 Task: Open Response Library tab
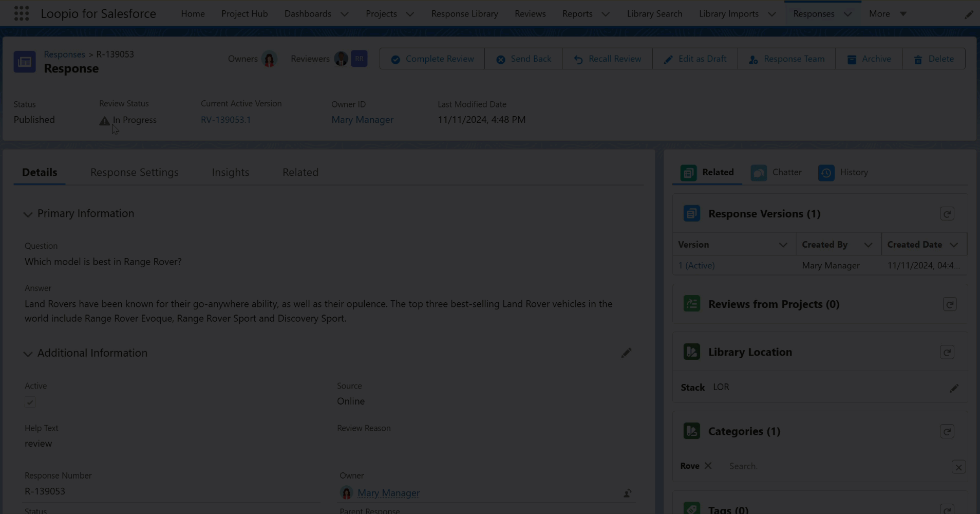pos(465,14)
